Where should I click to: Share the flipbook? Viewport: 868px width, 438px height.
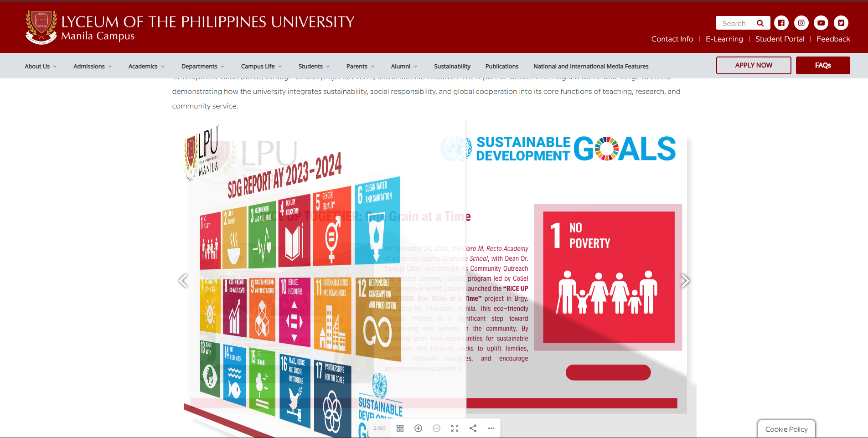[x=473, y=428]
